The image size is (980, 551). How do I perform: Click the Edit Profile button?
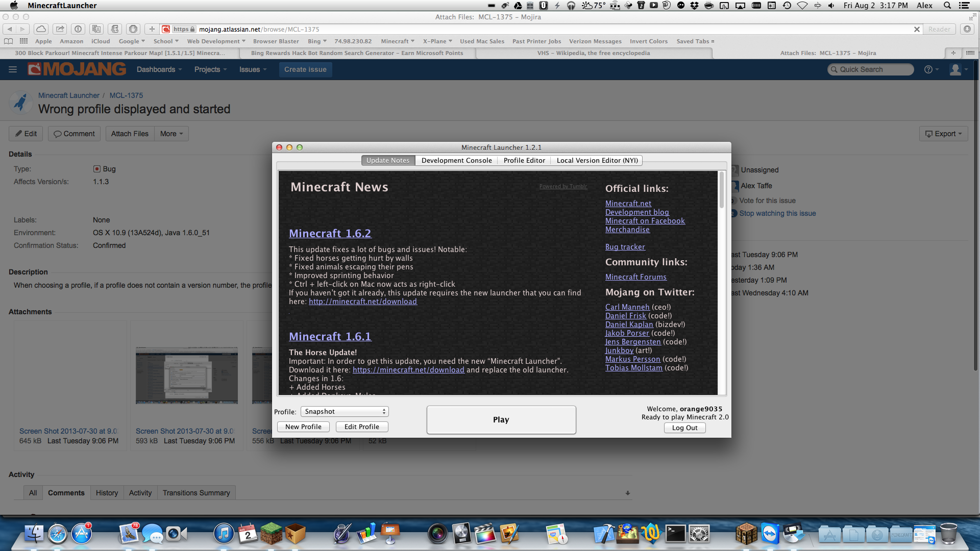pyautogui.click(x=361, y=427)
